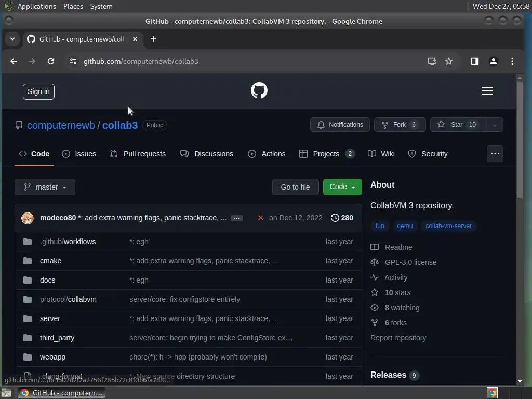Screen dimensions: 532x399
Task: Open the docs folder
Action: (47, 280)
